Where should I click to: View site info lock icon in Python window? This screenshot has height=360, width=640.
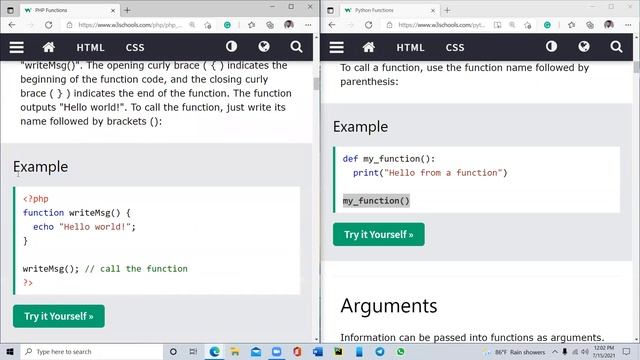[389, 25]
